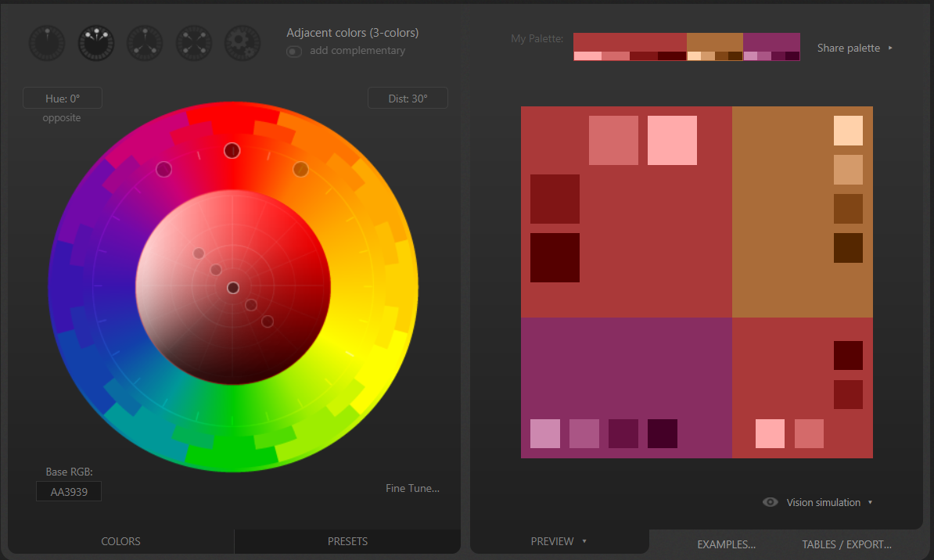Click the Base RGB input field AA3939
The width and height of the screenshot is (934, 560).
(69, 492)
